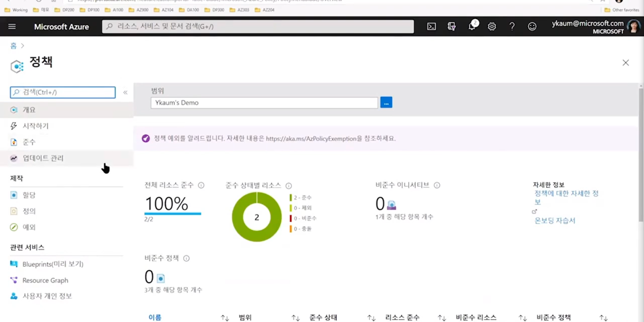Open the Azure portal hamburger menu

point(12,26)
